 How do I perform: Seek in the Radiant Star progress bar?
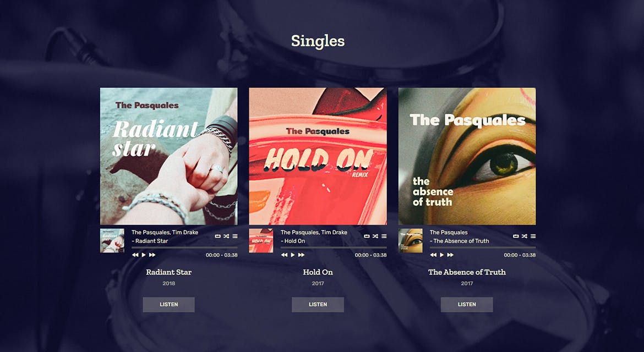click(x=184, y=248)
